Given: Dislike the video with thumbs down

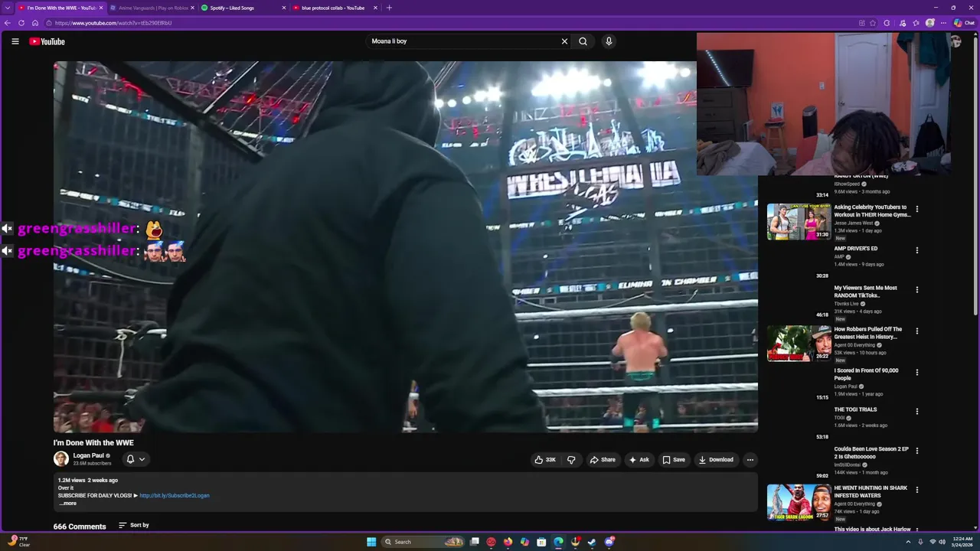Looking at the screenshot, I should point(571,460).
